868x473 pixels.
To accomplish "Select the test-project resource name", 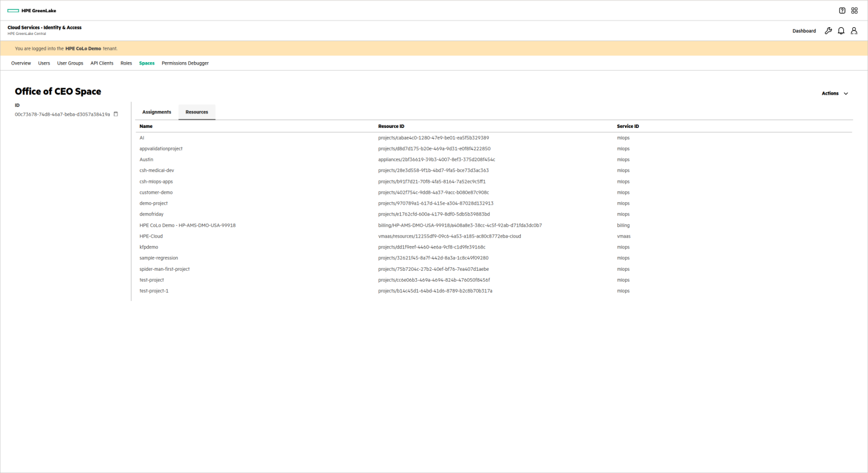I will 152,280.
